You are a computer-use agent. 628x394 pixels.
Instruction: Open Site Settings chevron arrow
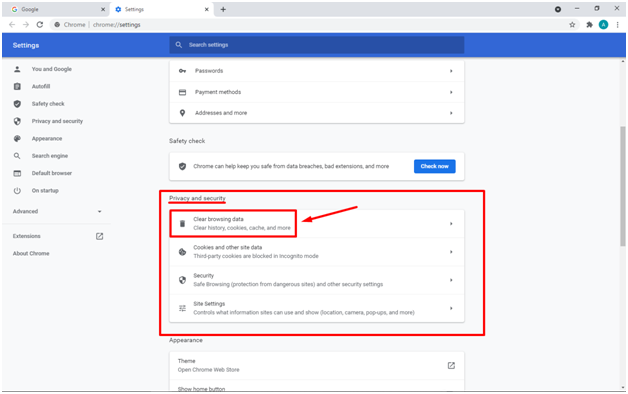(x=451, y=308)
